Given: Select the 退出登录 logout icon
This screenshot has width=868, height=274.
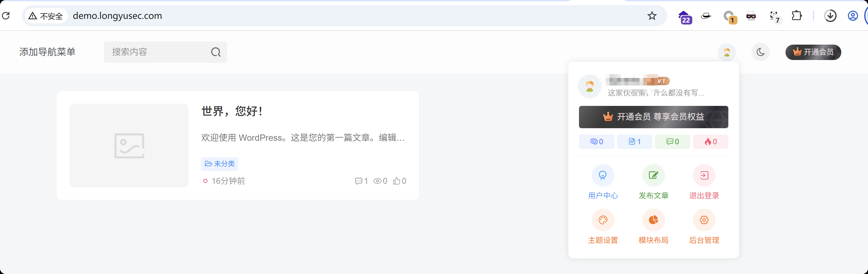Looking at the screenshot, I should tap(704, 175).
